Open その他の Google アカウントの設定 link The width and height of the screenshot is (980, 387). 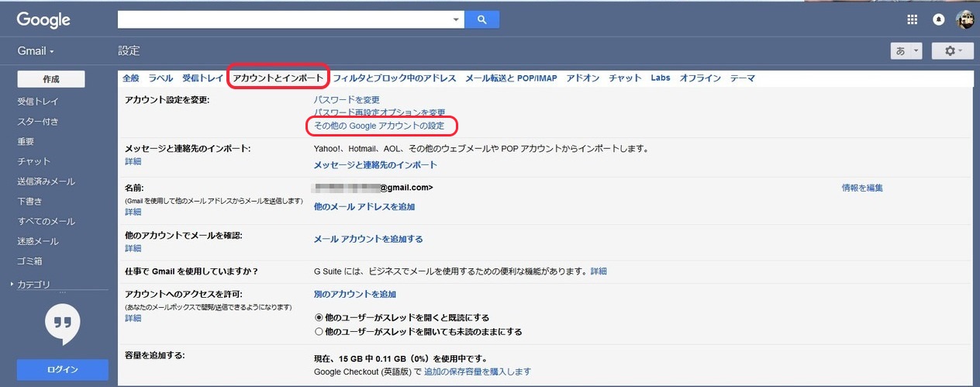379,125
